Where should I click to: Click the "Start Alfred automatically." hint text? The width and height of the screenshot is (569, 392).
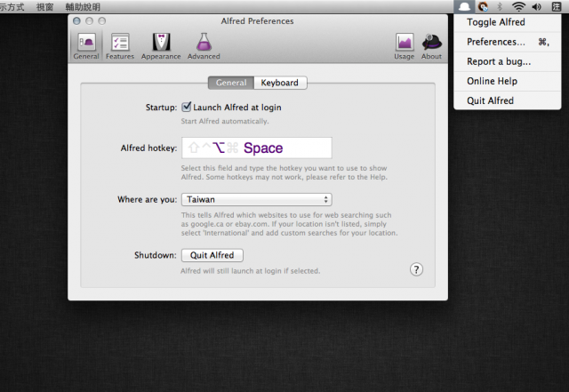click(x=225, y=121)
